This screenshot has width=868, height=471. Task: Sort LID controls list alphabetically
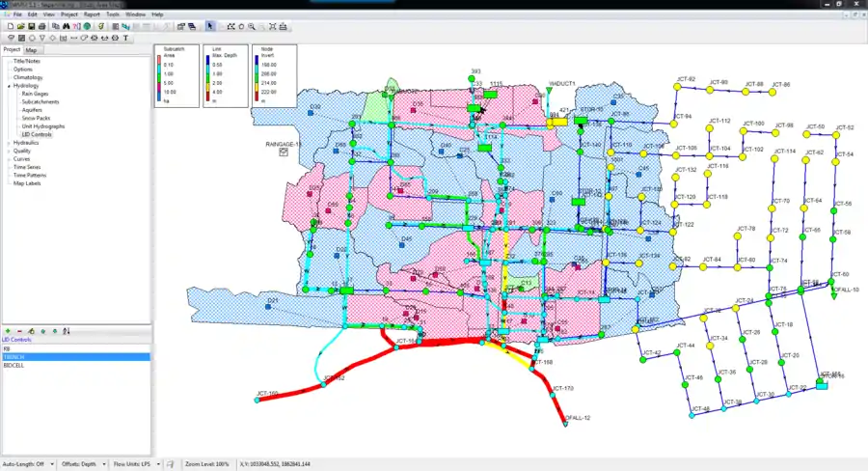67,331
